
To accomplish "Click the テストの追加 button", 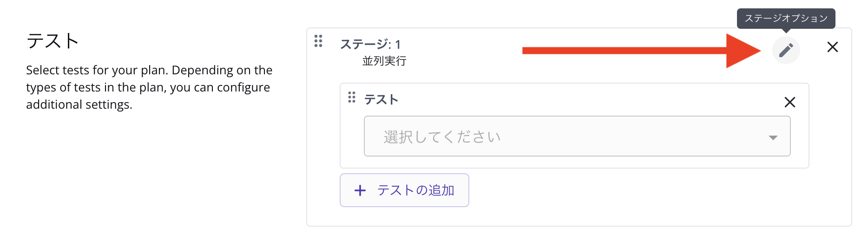I will coord(404,190).
